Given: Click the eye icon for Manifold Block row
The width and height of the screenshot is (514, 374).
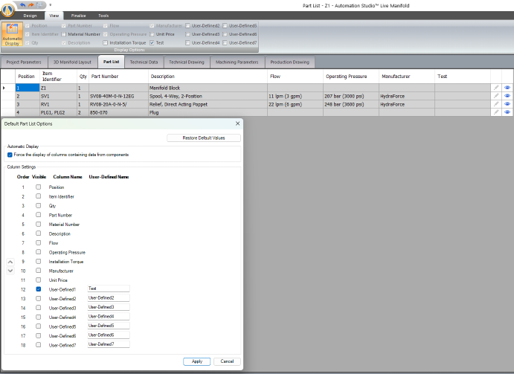Looking at the screenshot, I should point(507,88).
